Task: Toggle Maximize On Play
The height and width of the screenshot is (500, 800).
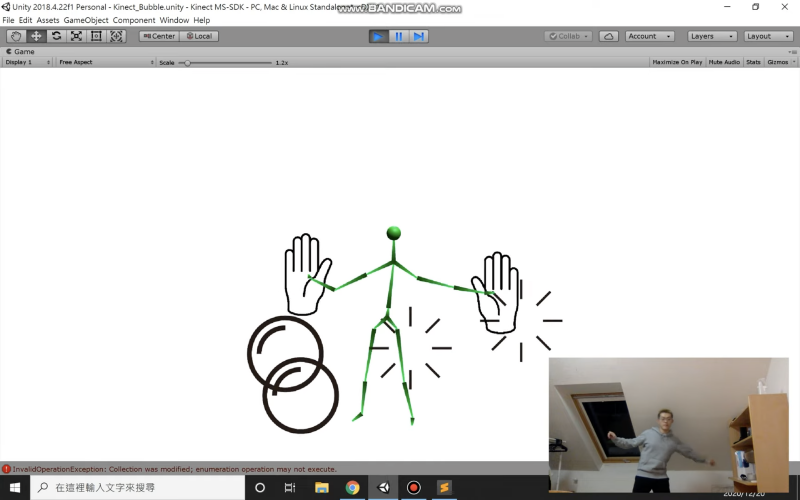Action: pyautogui.click(x=676, y=62)
